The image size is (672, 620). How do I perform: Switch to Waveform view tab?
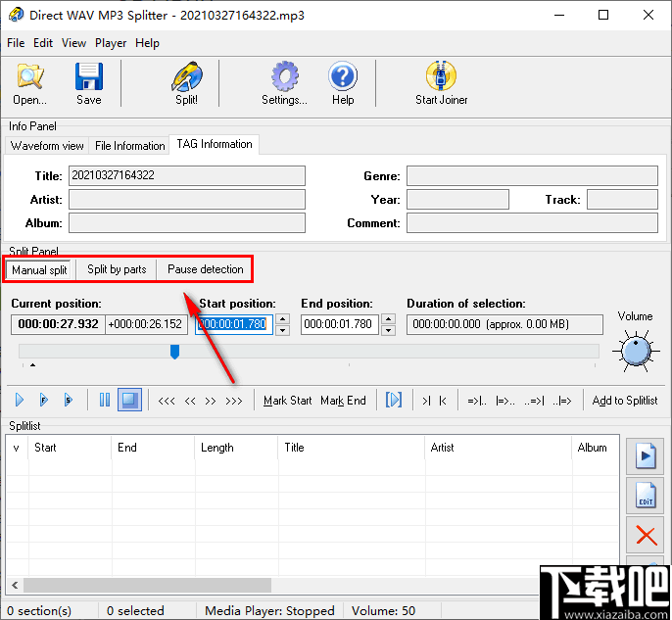(x=47, y=146)
